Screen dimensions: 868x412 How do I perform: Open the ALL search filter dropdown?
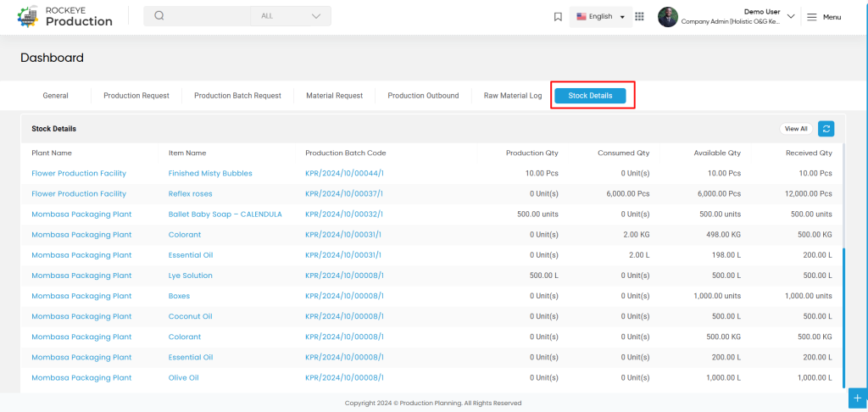pyautogui.click(x=291, y=16)
